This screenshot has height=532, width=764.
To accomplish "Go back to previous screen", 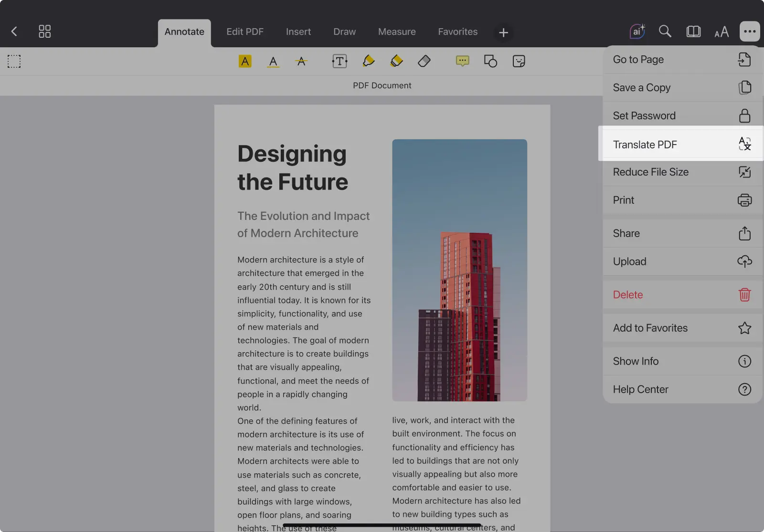I will (x=14, y=31).
